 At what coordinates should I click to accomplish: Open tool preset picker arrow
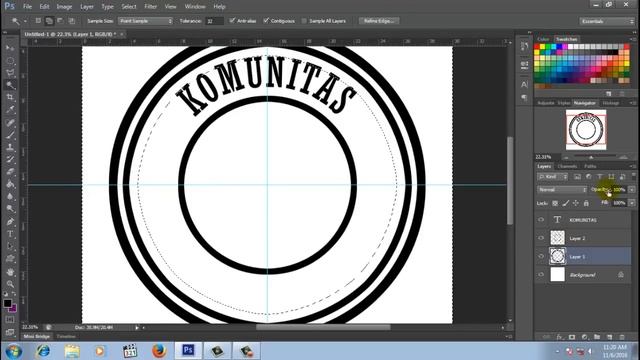click(x=25, y=21)
